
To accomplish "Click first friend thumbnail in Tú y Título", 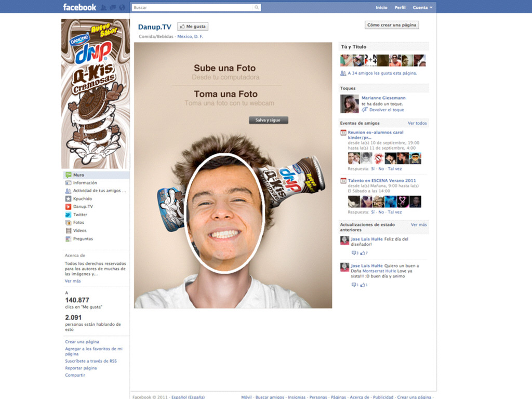I will (x=346, y=60).
